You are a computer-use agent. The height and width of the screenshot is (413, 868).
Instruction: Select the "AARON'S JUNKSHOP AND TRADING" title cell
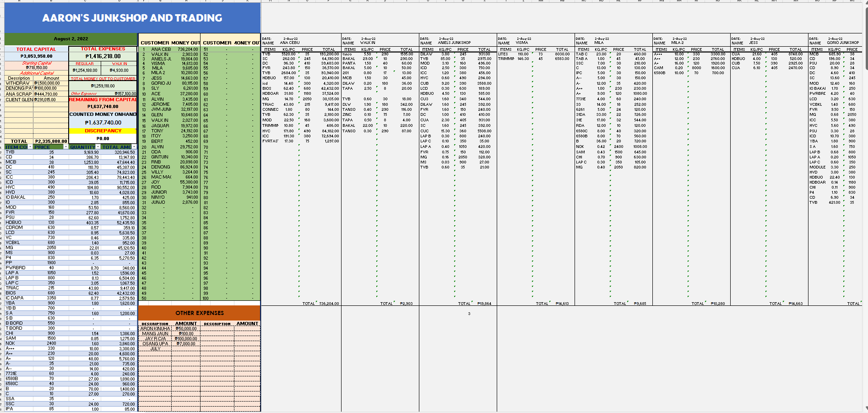coord(132,18)
